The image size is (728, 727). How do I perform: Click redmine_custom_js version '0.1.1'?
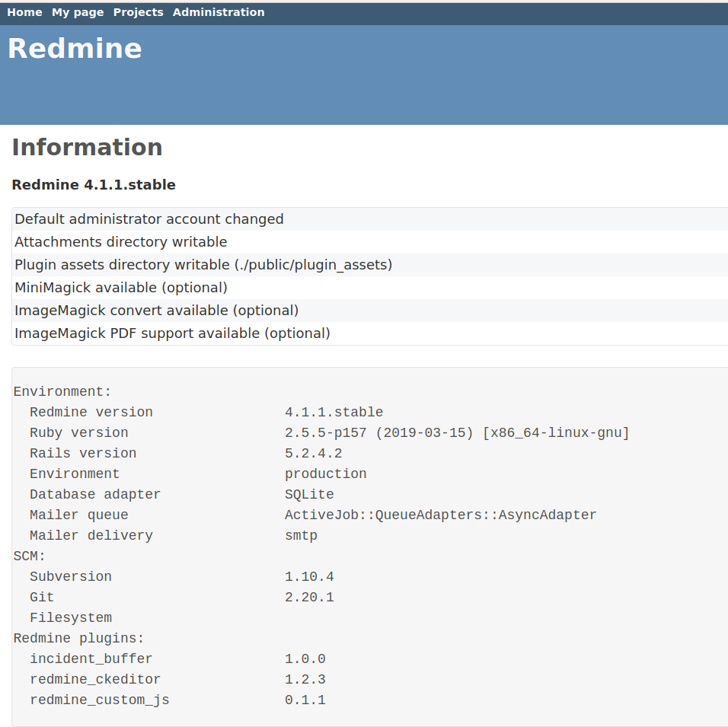(x=305, y=700)
